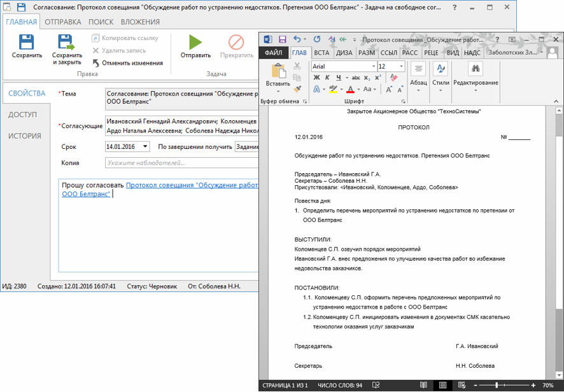Open the ФАЙЛ menu in Word
The height and width of the screenshot is (392, 564).
click(274, 53)
